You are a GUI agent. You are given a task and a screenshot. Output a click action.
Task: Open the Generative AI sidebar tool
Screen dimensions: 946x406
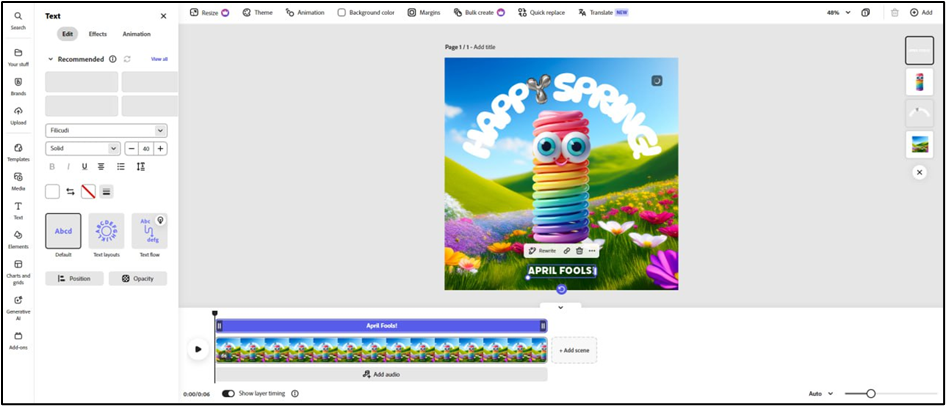coord(18,304)
